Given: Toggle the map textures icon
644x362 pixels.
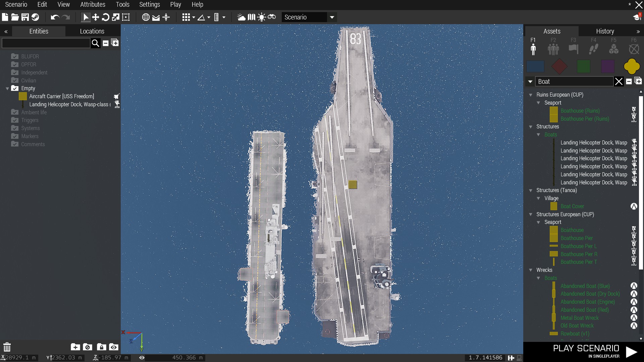Looking at the screenshot, I should coord(252,17).
